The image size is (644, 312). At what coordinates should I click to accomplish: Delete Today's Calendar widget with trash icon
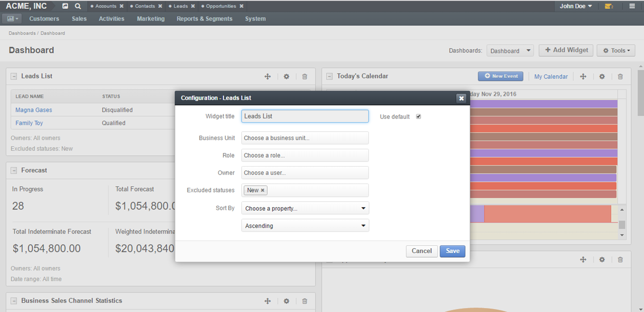coord(620,76)
